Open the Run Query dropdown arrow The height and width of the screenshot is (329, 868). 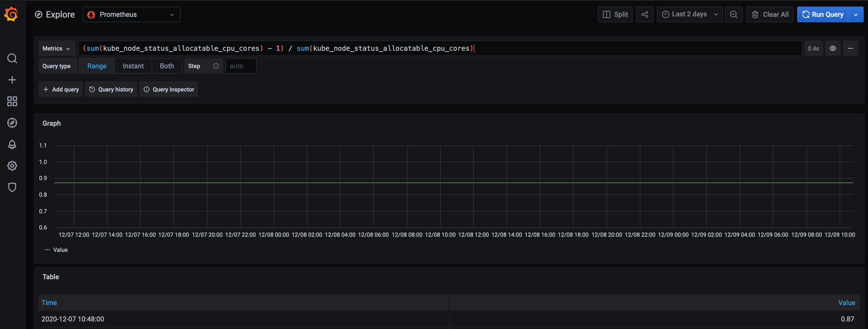tap(856, 14)
